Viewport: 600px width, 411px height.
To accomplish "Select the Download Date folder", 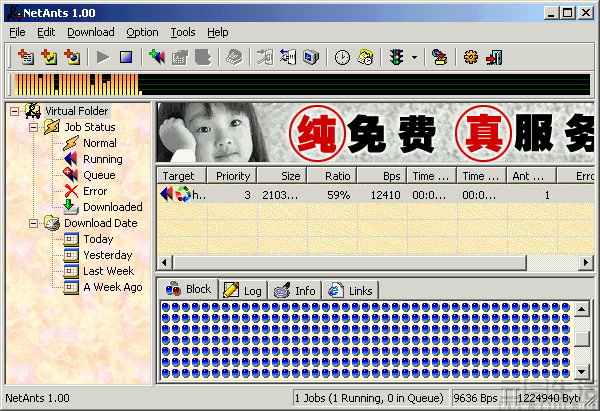I will tap(101, 223).
